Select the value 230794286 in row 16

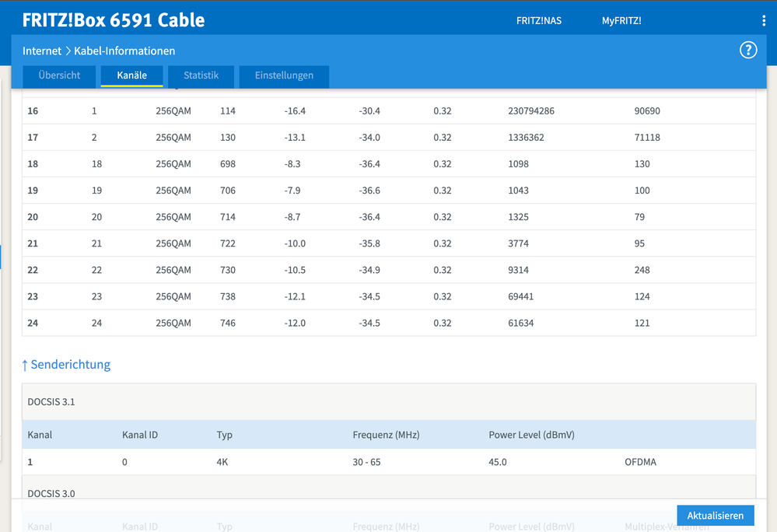[530, 111]
